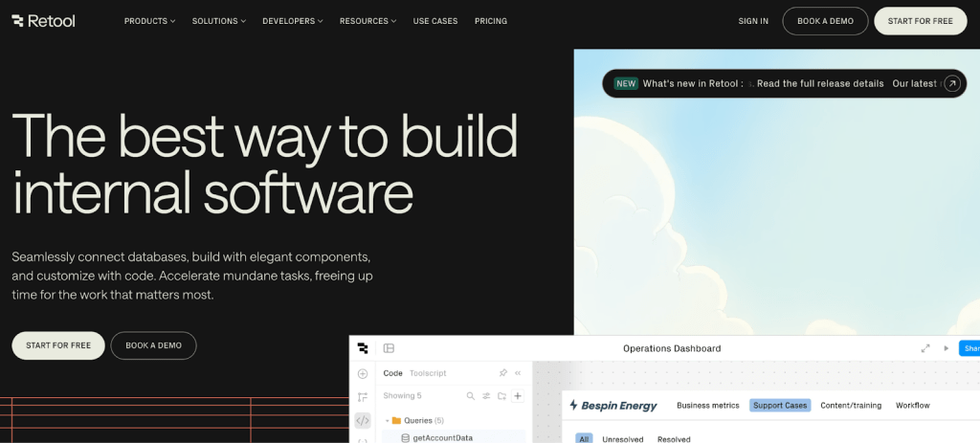Viewport: 980px width, 443px height.
Task: Click the blue Share button
Action: coord(969,348)
